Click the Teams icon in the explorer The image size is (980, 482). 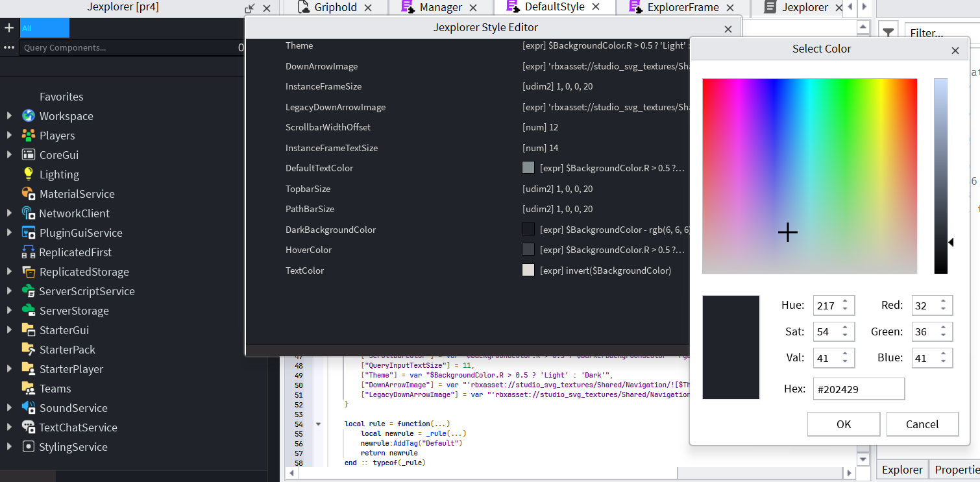coord(27,388)
